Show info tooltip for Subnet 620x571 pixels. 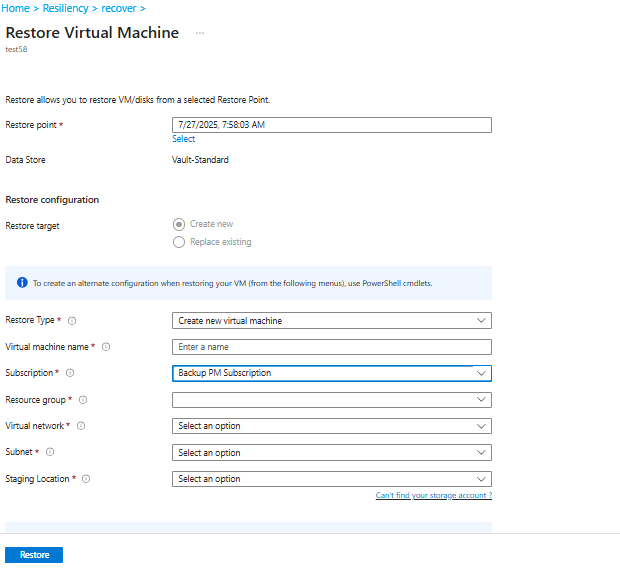coord(50,452)
